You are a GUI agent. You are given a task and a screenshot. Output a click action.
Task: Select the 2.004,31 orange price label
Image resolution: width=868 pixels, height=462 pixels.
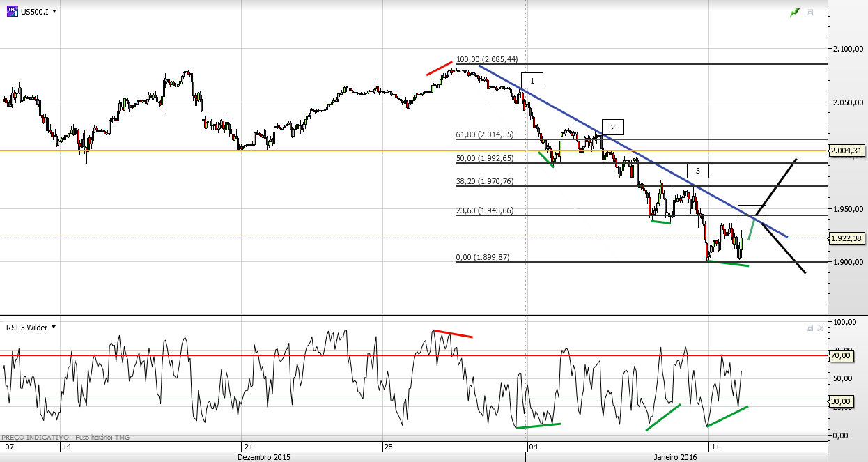[847, 151]
